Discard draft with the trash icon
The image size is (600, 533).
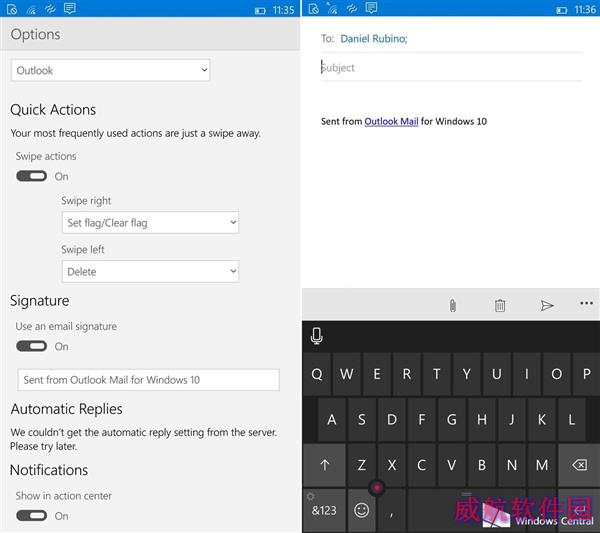point(500,305)
